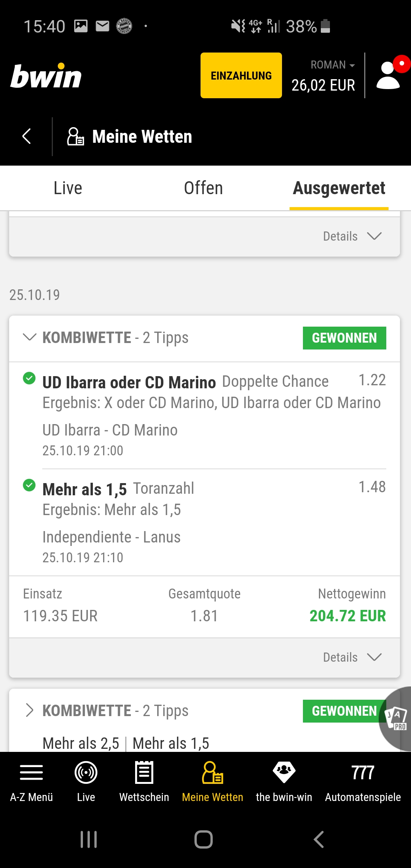Viewport: 411px width, 868px height.
Task: Expand Details of the topmost bet card
Action: [x=352, y=236]
